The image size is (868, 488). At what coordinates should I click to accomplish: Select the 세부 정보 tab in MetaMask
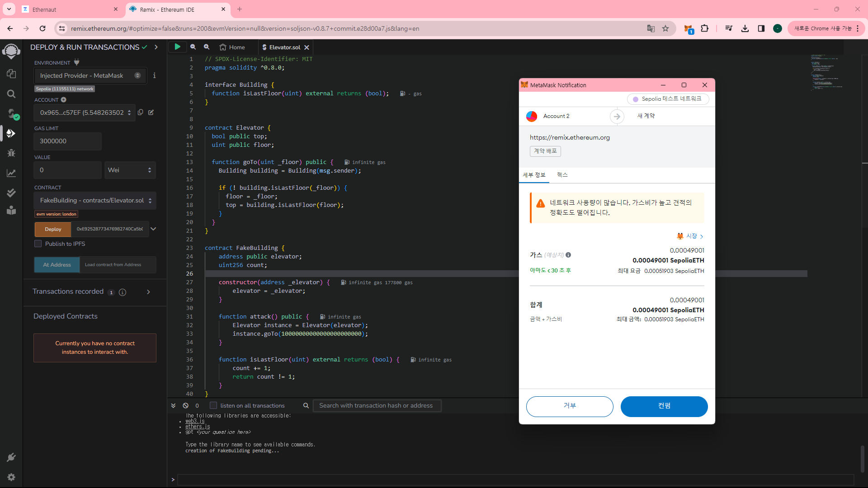click(534, 175)
